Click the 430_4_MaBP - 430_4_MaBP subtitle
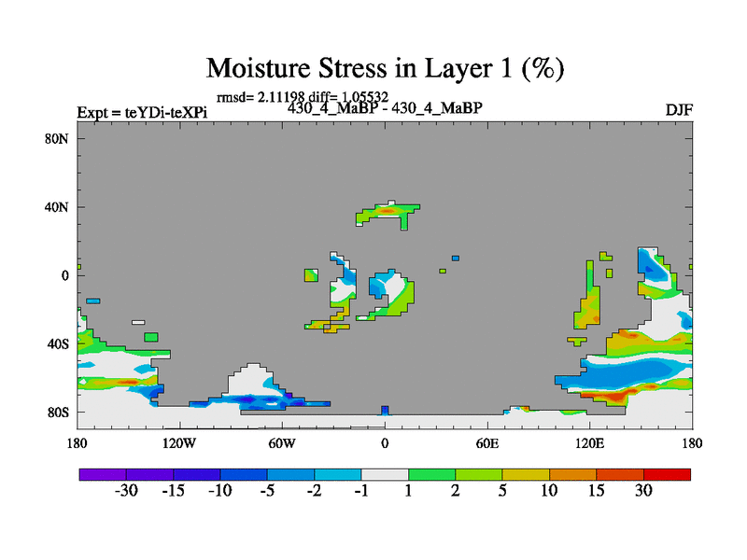 click(385, 107)
